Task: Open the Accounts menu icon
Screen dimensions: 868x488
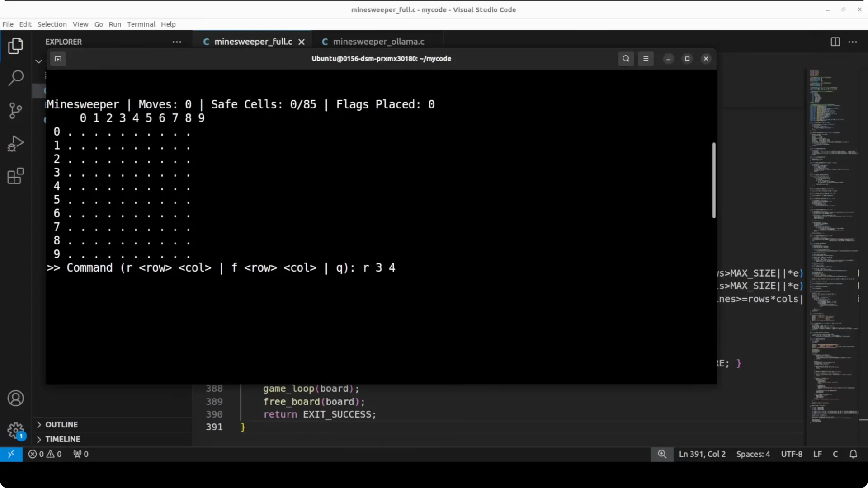Action: [15, 398]
